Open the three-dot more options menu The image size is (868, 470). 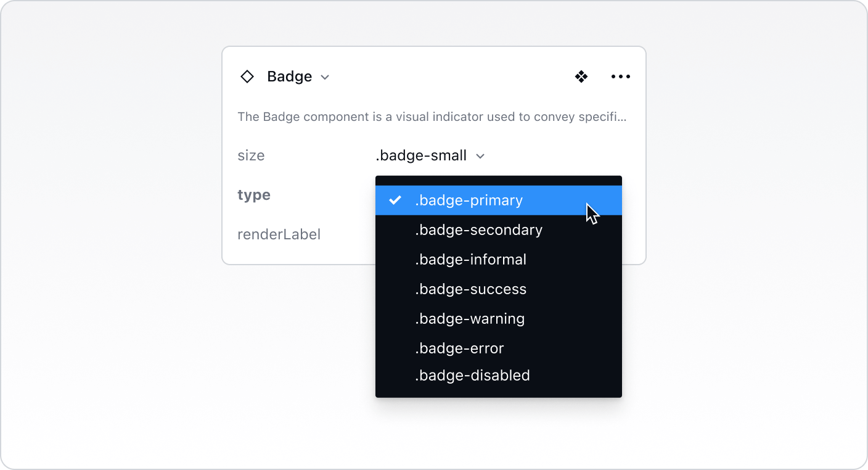(x=620, y=76)
